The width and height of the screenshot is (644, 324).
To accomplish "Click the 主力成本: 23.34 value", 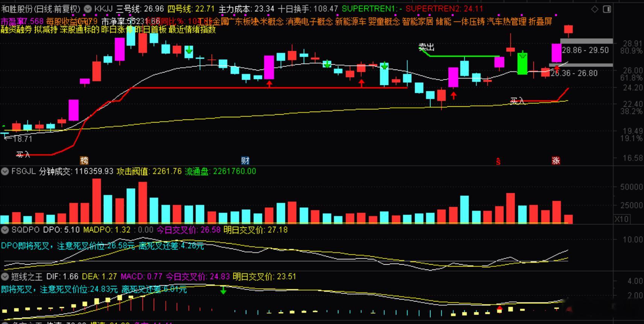I will coord(246,9).
